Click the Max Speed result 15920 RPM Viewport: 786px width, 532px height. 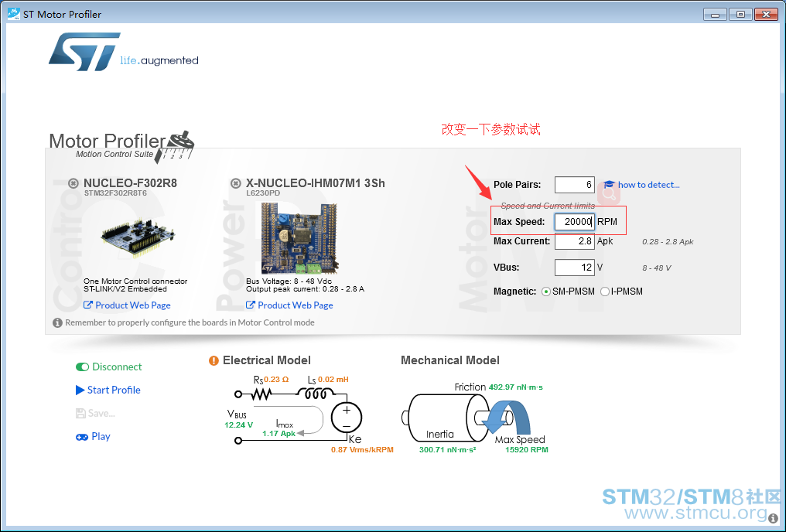coord(526,450)
